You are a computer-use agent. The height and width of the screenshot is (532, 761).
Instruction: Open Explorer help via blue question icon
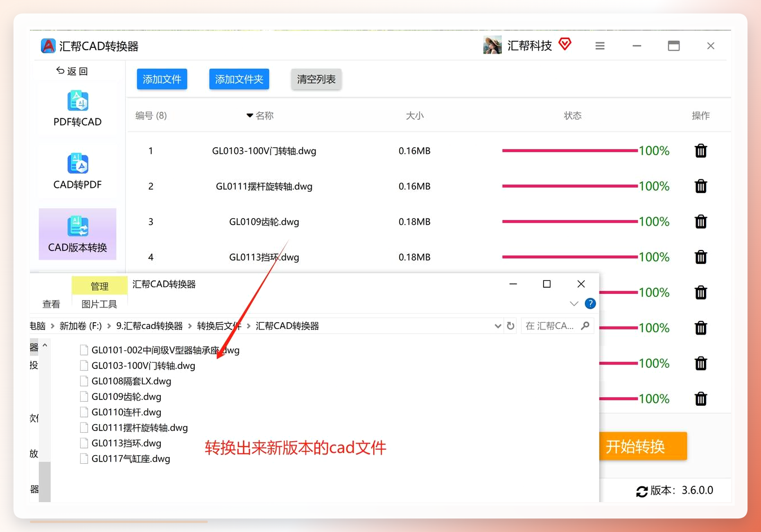coord(590,304)
